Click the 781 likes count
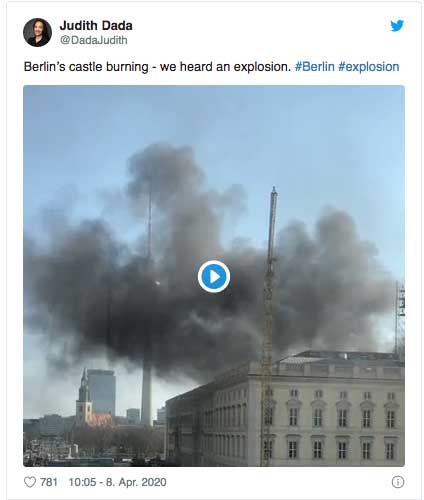This screenshot has height=500, width=424. pyautogui.click(x=49, y=482)
